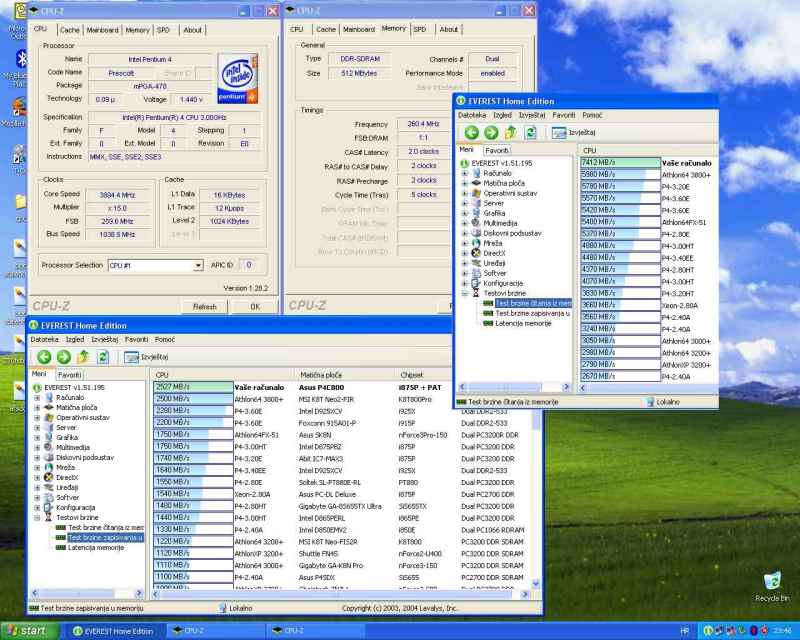Viewport: 800px width, 640px height.
Task: Click 2527 MB/s result bar in bottom EVEREST
Action: coord(193,387)
